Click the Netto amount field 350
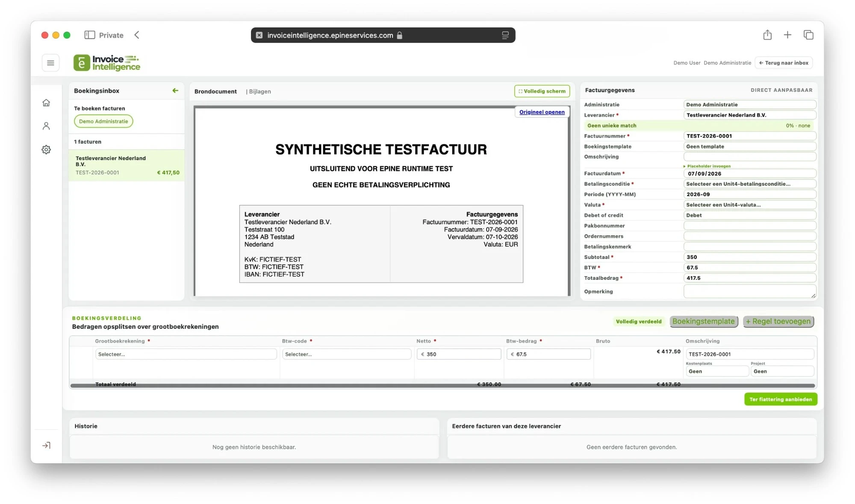Image resolution: width=855 pixels, height=504 pixels. pyautogui.click(x=459, y=354)
